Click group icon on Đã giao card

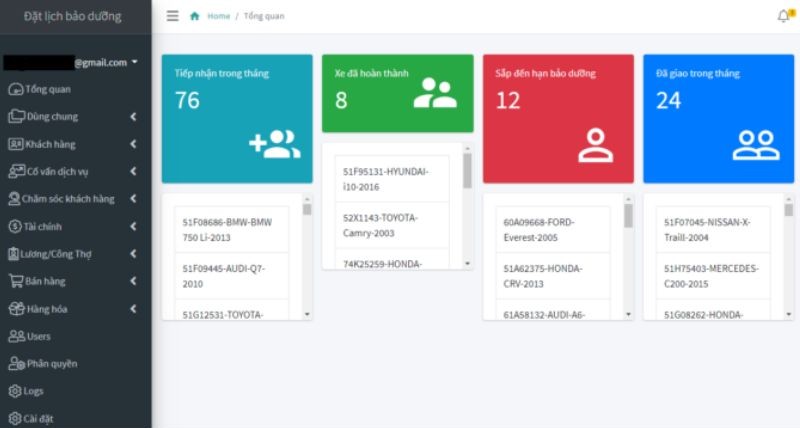point(755,144)
